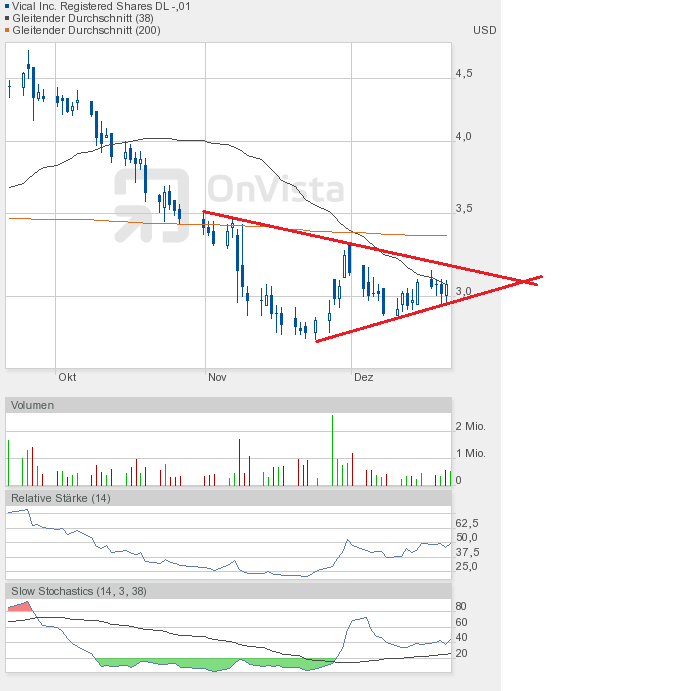Click the 80 stochastics axis label
Viewport: 681px width, 691px height.
point(461,606)
